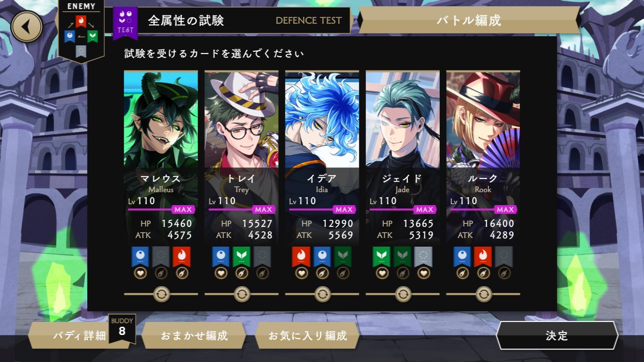Tap the heart buddy icon under Malleus
This screenshot has width=644, height=362.
140,273
